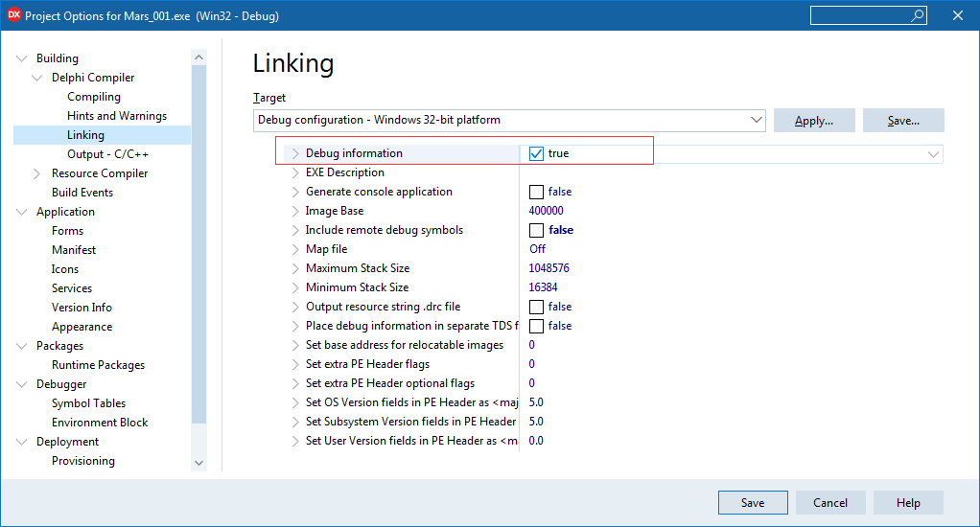
Task: Open the Target configuration dropdown
Action: click(757, 120)
